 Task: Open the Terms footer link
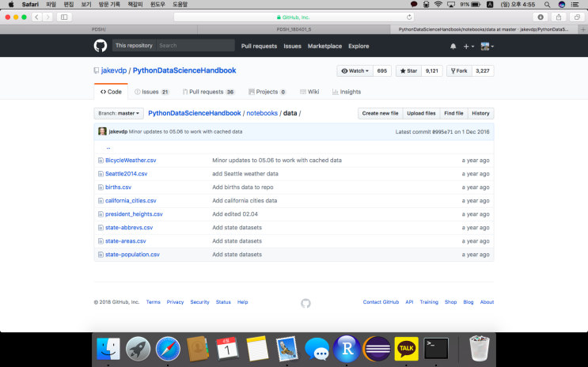click(x=153, y=302)
